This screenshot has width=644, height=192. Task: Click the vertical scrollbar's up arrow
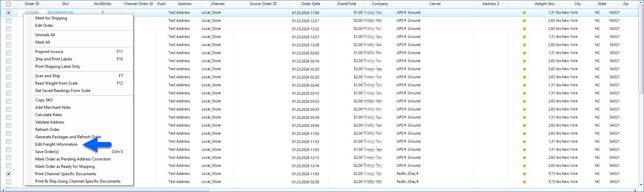tap(641, 3)
